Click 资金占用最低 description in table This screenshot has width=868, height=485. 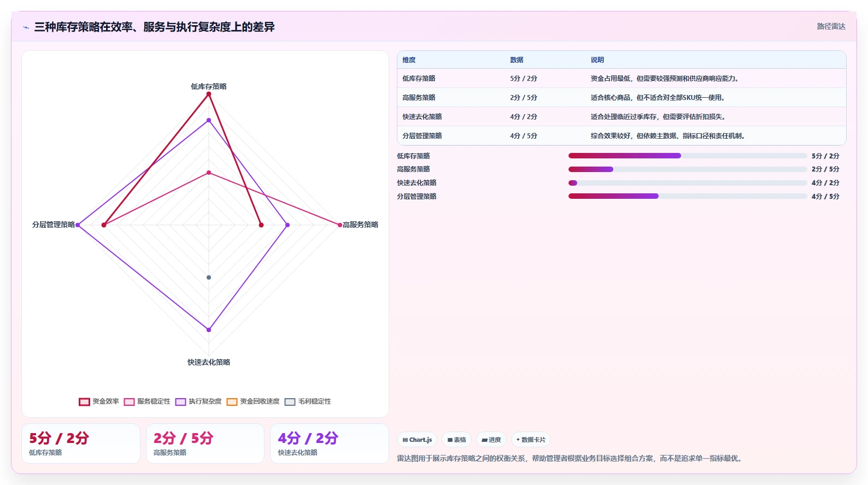[666, 79]
